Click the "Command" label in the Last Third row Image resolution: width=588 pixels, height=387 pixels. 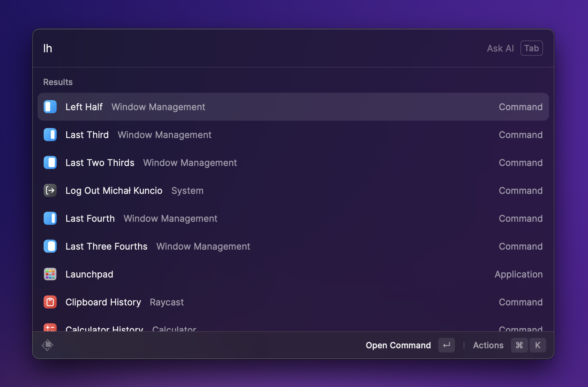tap(521, 135)
